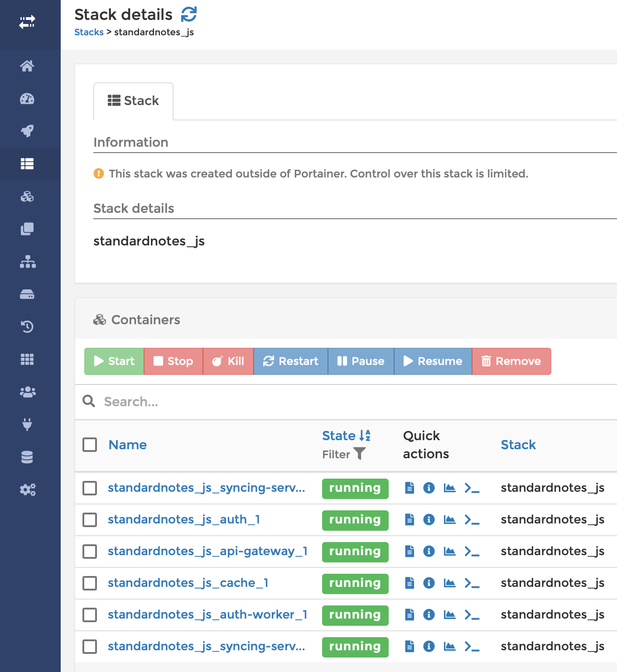
Task: Open the Settings cogs sidebar icon
Action: coord(28,490)
